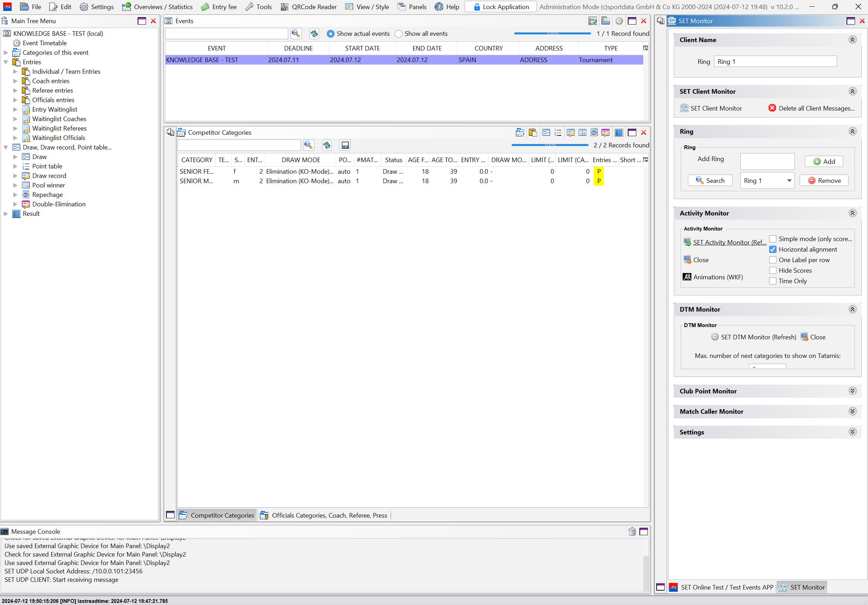Clear Message Console with trash icon
868x605 pixels.
coord(632,532)
